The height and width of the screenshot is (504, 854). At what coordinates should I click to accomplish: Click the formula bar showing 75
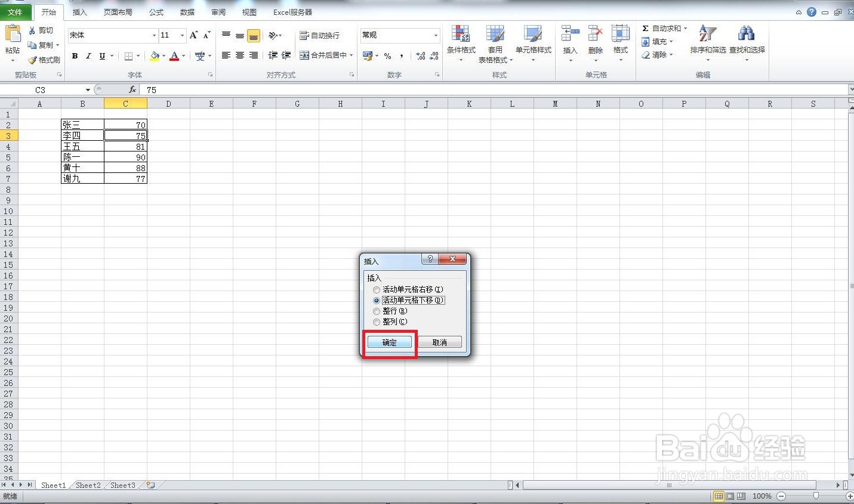tap(495, 90)
